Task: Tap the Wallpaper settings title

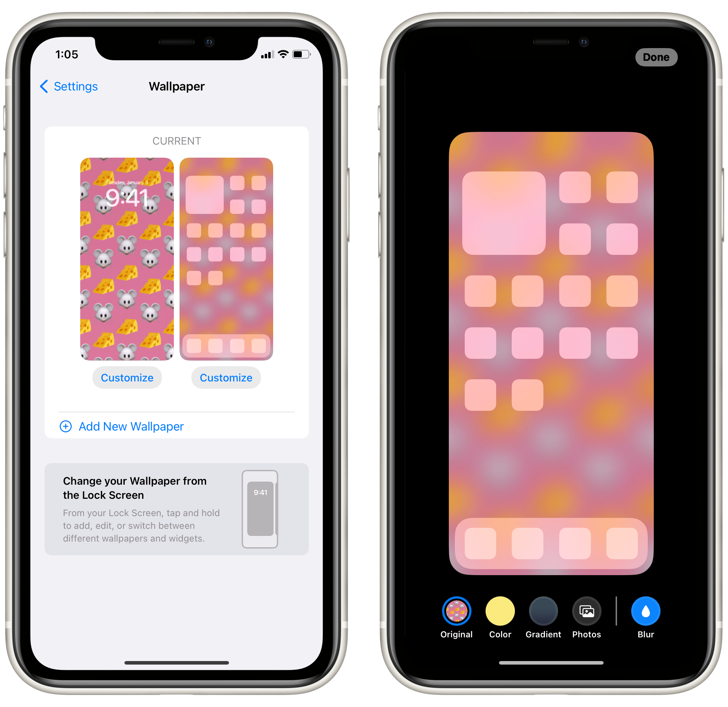Action: (x=176, y=87)
